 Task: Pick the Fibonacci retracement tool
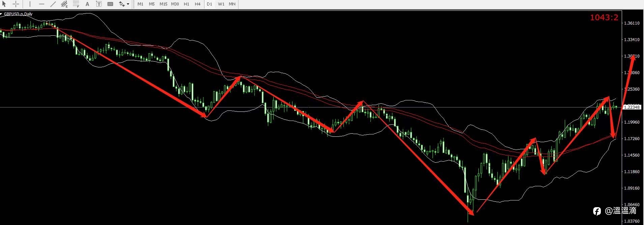(76, 4)
